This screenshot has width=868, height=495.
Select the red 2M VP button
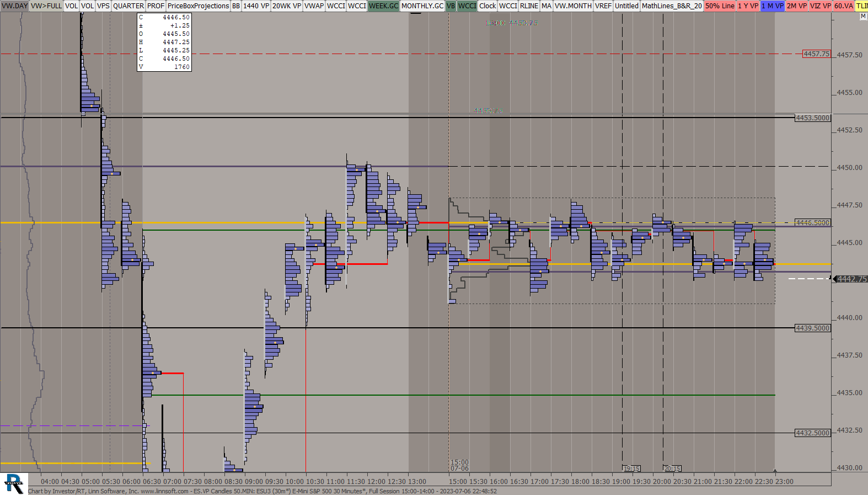[x=797, y=6]
